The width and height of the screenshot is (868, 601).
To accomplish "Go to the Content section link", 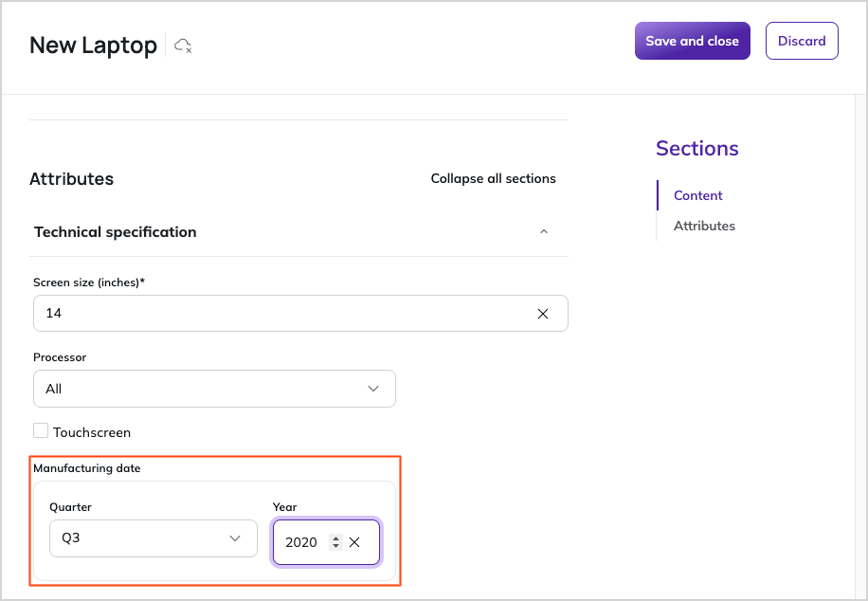I will coord(697,195).
